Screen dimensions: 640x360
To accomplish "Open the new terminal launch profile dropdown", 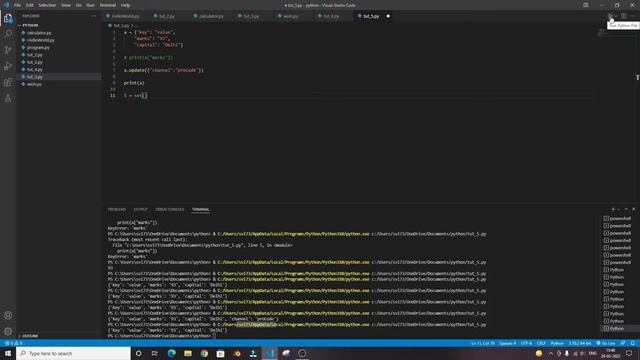I will 619,209.
